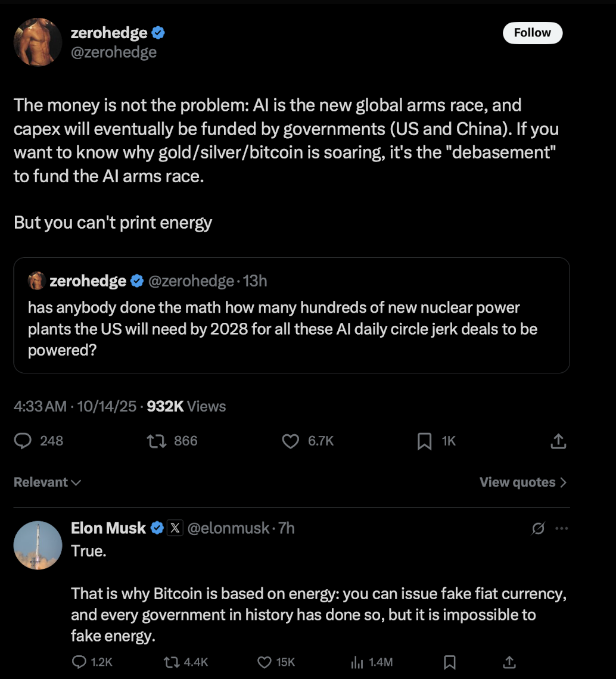The height and width of the screenshot is (679, 616).
Task: Open the quoted tweet from 13h ago
Action: [x=292, y=316]
